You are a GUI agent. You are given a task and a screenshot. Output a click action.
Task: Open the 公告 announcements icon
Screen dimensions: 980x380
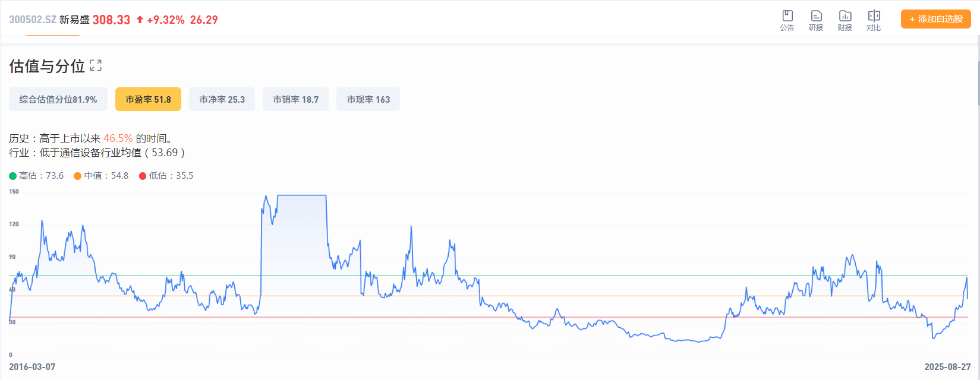point(787,20)
